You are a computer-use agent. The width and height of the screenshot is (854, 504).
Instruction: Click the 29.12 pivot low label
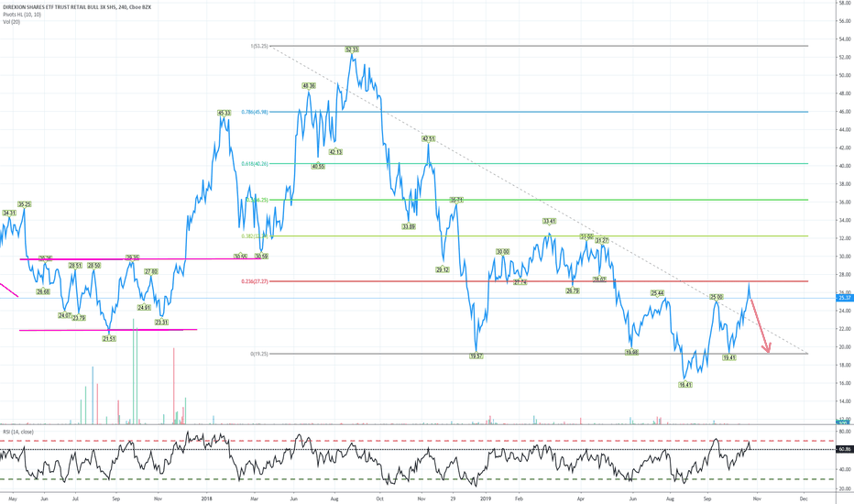click(x=443, y=269)
